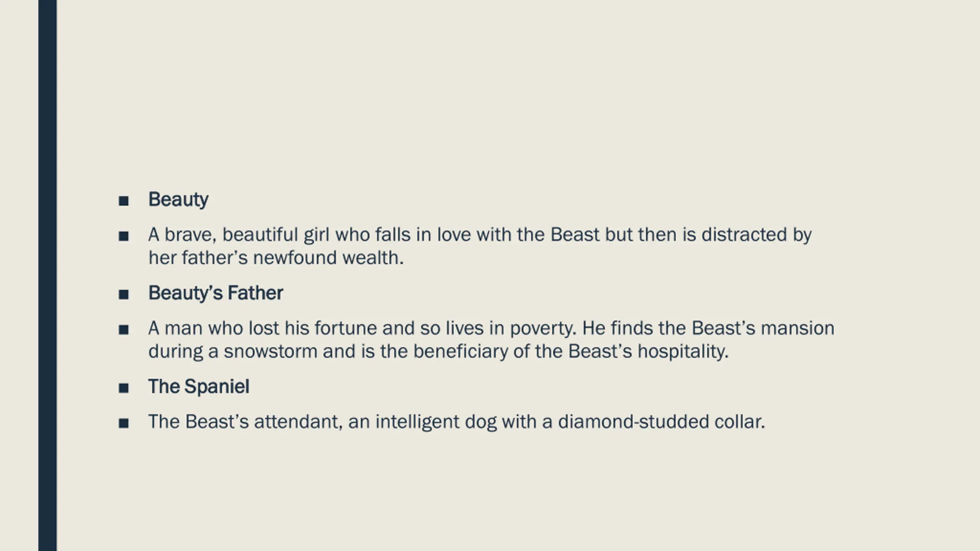Click the bold 'Beauty's Father' heading
The height and width of the screenshot is (551, 980).
(216, 293)
